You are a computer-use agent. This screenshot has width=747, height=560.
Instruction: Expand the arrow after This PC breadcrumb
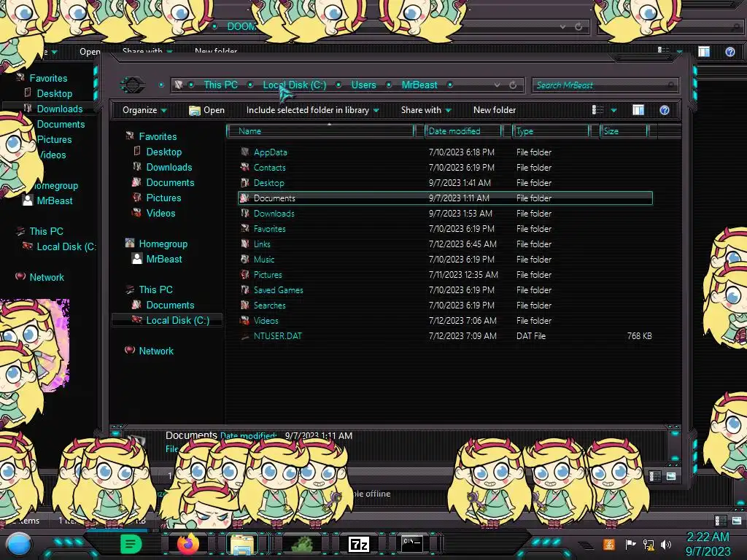tap(250, 85)
